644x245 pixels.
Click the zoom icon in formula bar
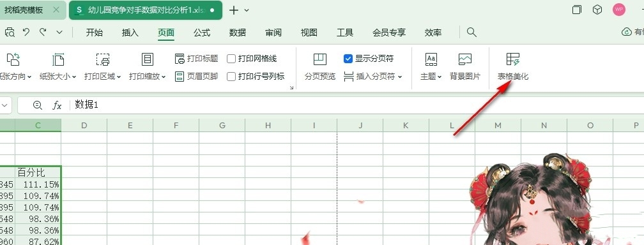[37, 105]
